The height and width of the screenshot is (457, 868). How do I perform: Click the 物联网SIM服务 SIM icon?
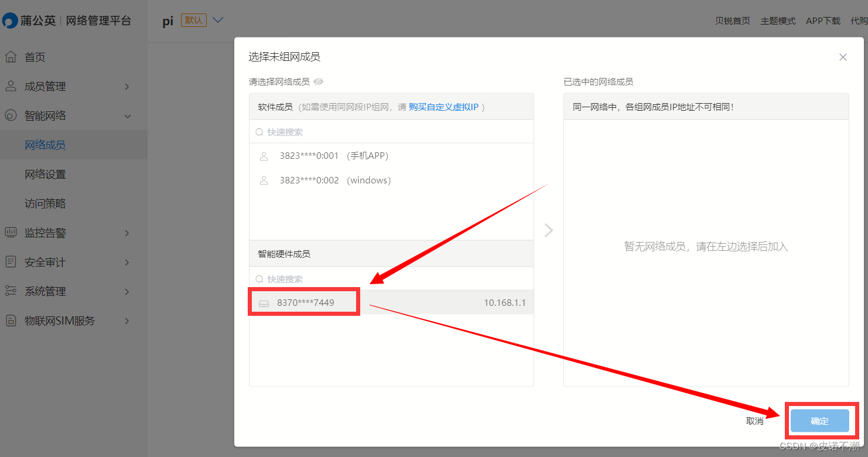coord(11,320)
